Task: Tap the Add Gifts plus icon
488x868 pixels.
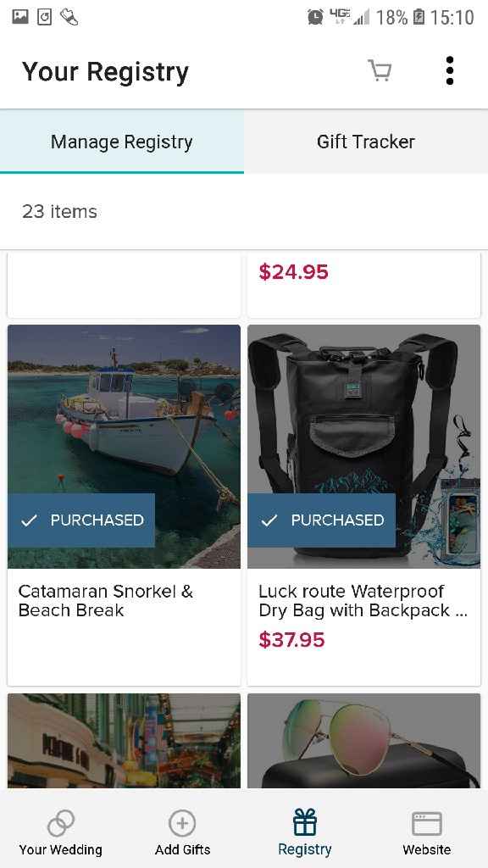Action: pyautogui.click(x=182, y=823)
